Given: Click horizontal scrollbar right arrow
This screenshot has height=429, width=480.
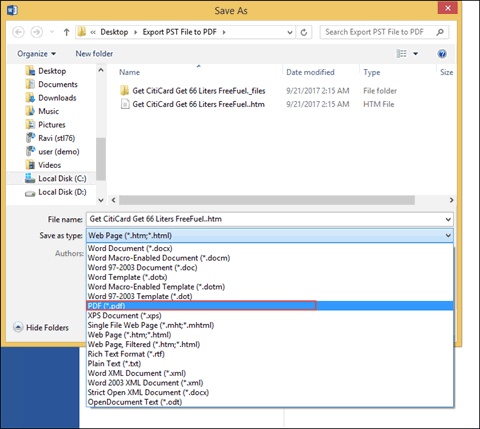Looking at the screenshot, I should coord(451,200).
